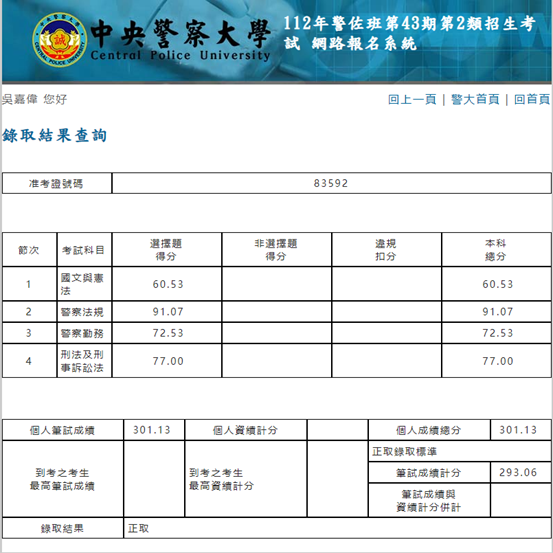
Task: Click the 筆試成績計分 label
Action: [429, 473]
